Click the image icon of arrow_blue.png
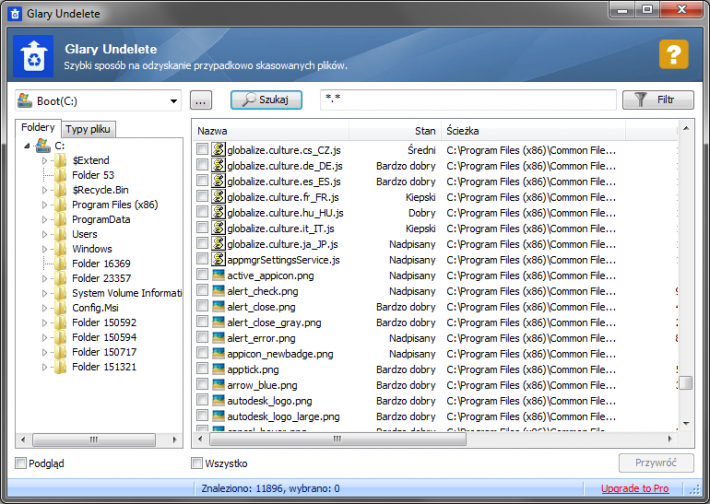 pos(218,384)
